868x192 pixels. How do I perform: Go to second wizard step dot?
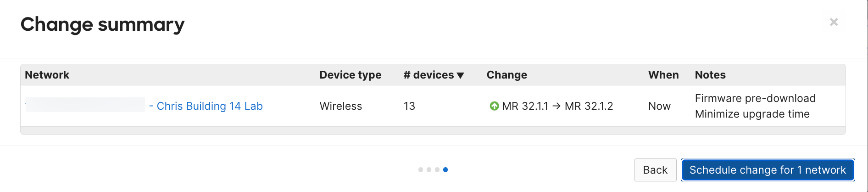coord(429,170)
